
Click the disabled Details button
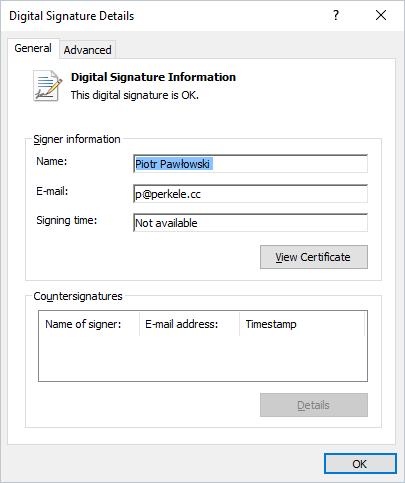[314, 405]
